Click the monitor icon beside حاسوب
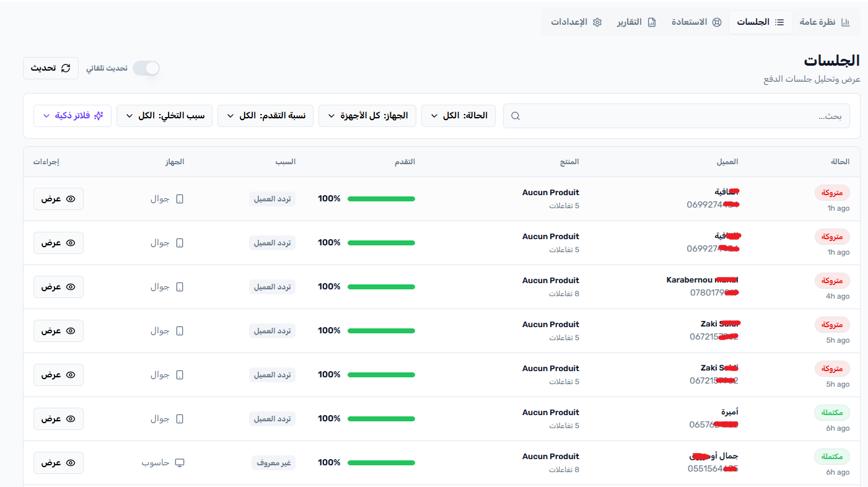 (180, 463)
